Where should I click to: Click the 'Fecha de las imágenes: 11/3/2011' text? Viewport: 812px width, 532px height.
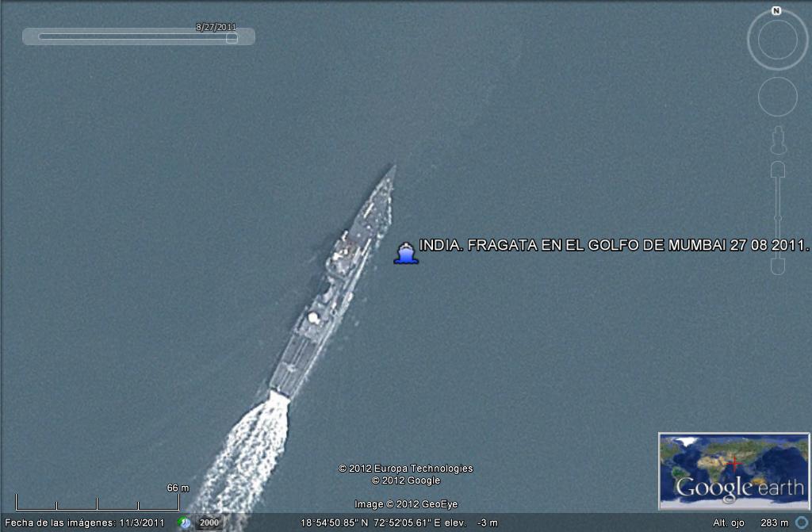(84, 522)
